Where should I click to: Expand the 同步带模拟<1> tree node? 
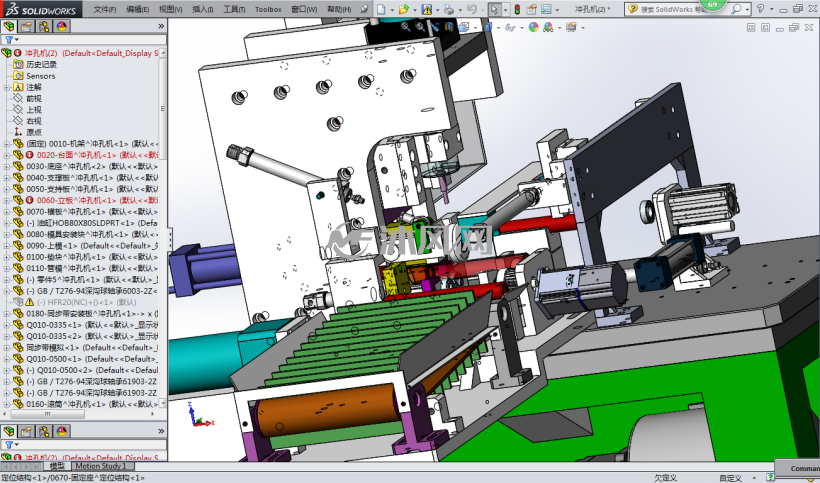(x=6, y=348)
